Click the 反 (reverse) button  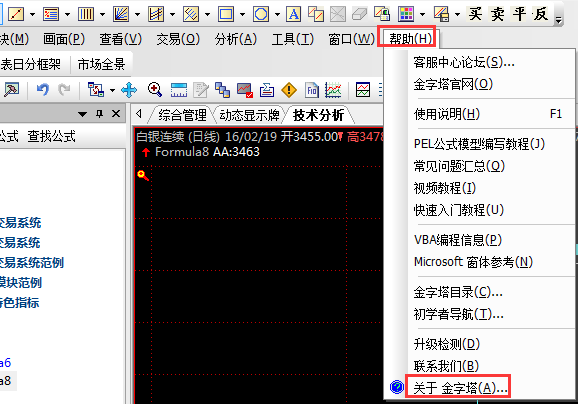point(541,14)
